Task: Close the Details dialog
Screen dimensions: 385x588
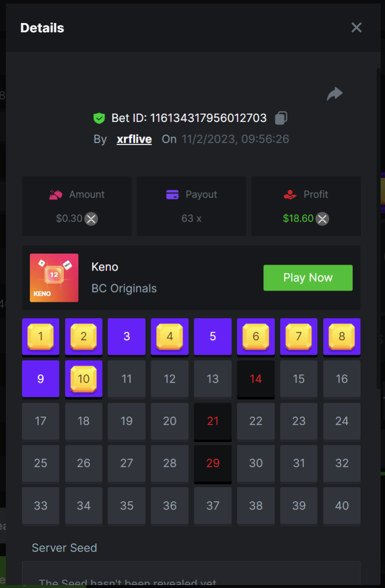Action: pos(357,27)
